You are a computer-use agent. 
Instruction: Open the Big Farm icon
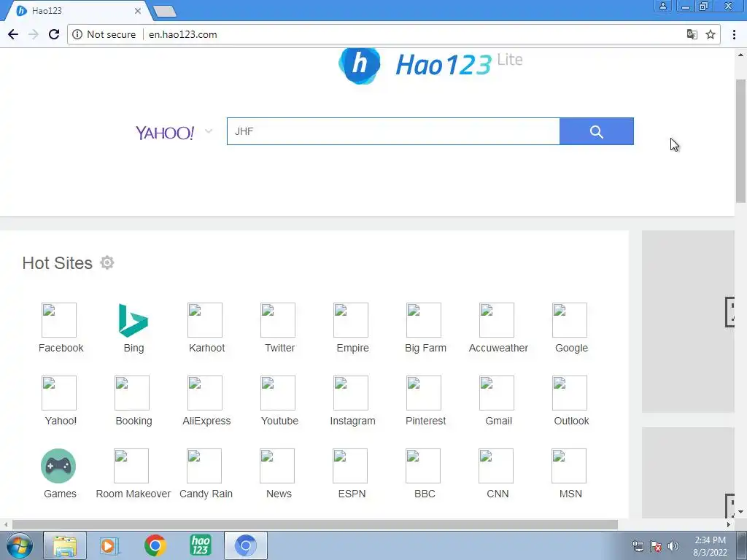pos(424,320)
